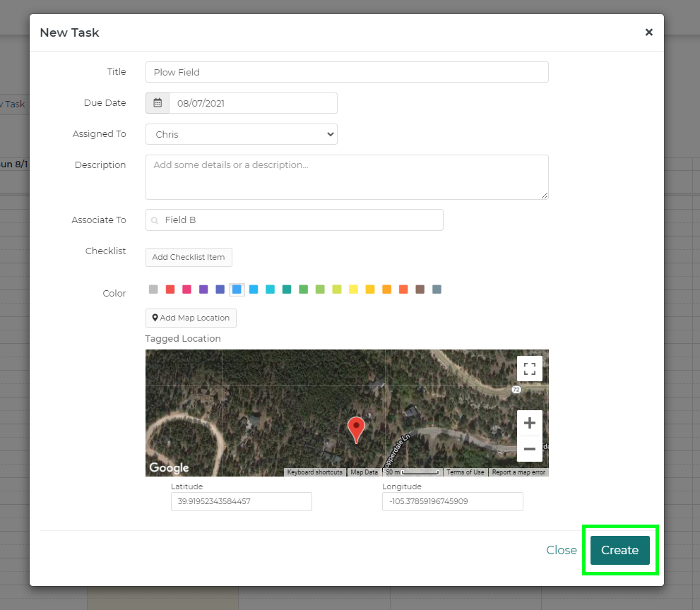The image size is (700, 610).
Task: Select the teal color swatch
Action: (287, 289)
